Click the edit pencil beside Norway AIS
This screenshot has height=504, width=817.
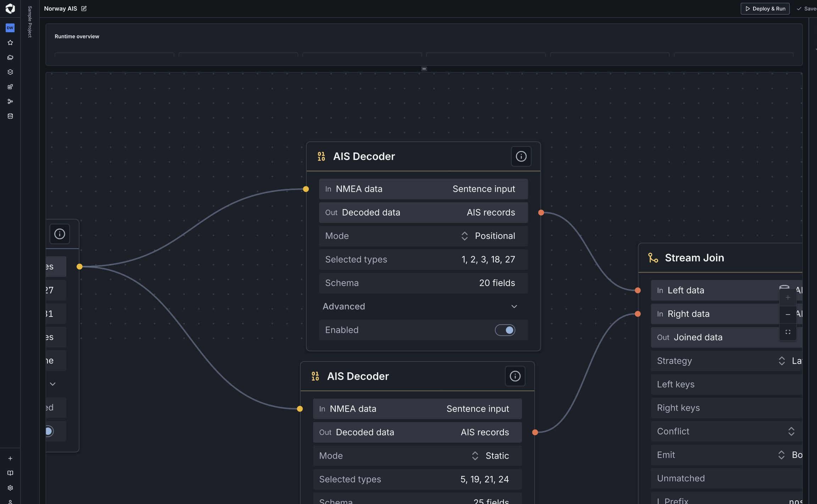coord(84,9)
